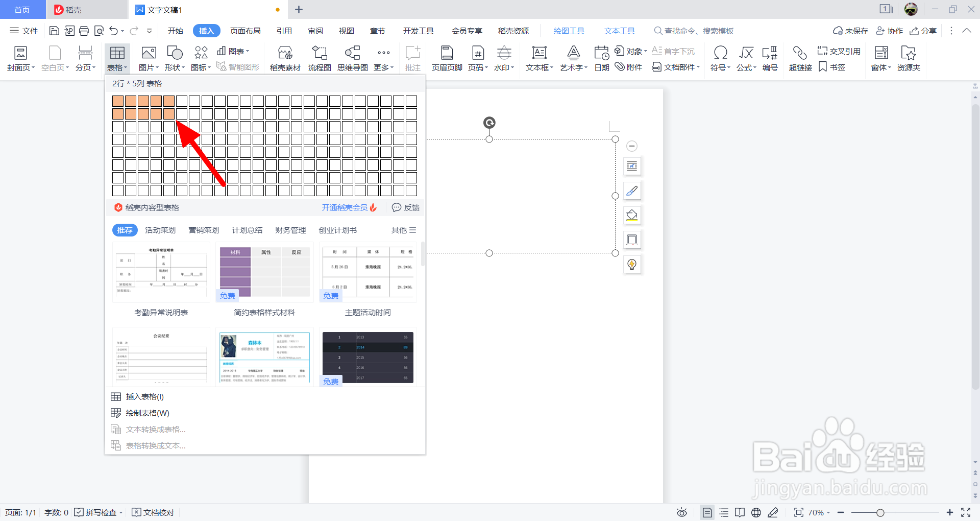The height and width of the screenshot is (521, 980).
Task: Insert 艺术字 word art
Action: coord(574,58)
